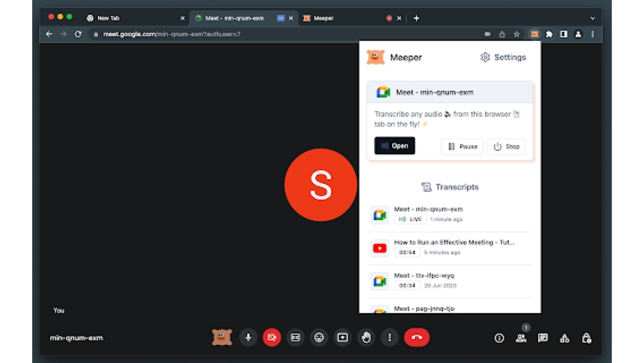644x363 pixels.
Task: Open How to Run an Effective Meeting transcript
Action: click(450, 248)
